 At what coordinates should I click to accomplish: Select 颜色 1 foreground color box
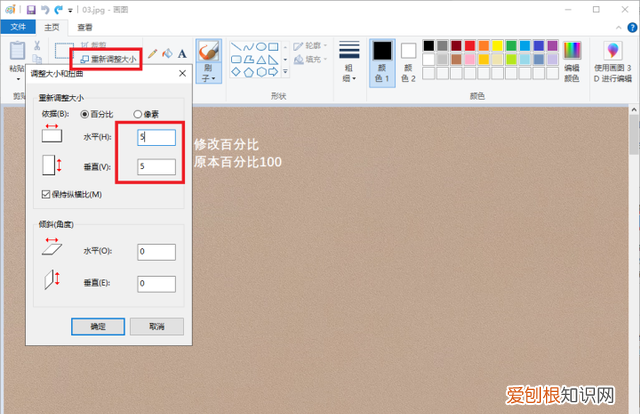point(382,62)
